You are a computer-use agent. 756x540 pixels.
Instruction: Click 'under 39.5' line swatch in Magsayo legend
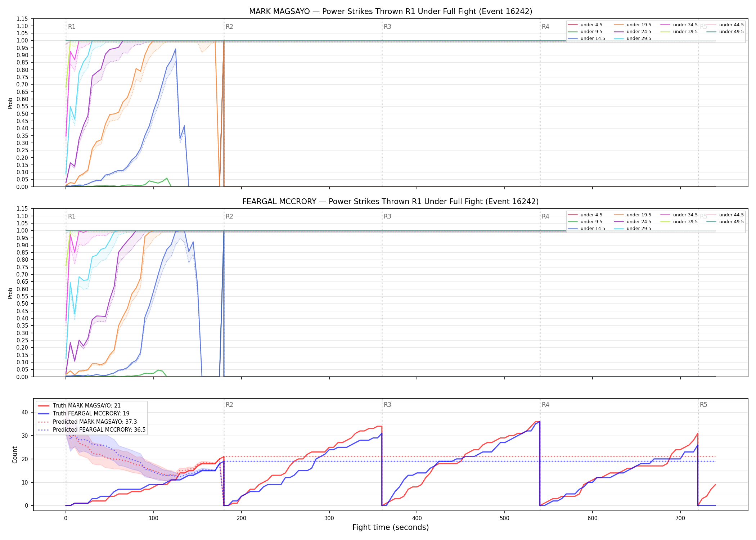[x=665, y=32]
